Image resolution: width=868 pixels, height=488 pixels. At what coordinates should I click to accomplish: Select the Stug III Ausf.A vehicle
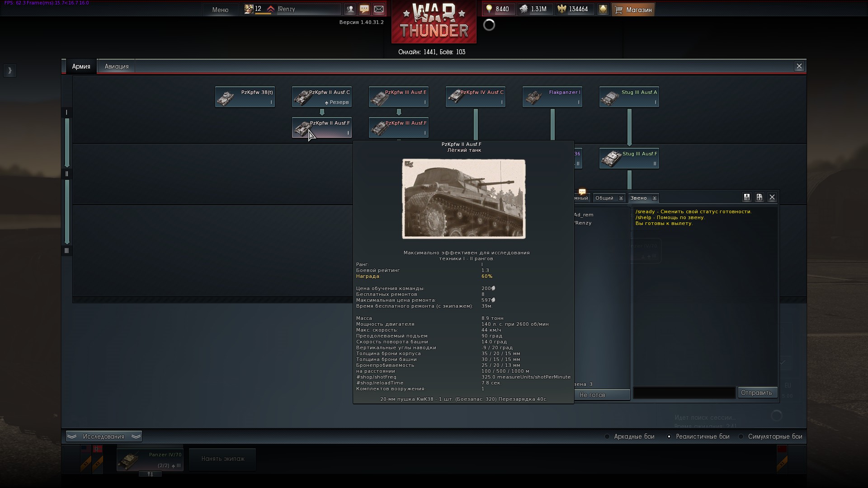(x=629, y=97)
